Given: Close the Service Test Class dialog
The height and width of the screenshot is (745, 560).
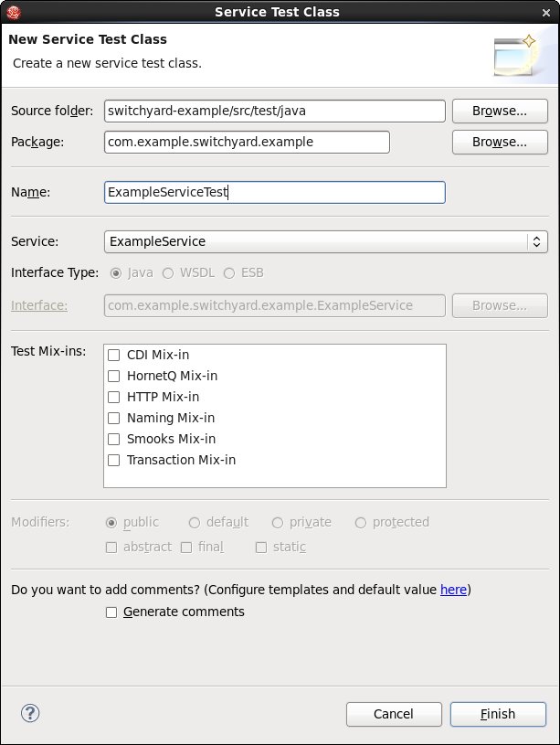Looking at the screenshot, I should 546,13.
